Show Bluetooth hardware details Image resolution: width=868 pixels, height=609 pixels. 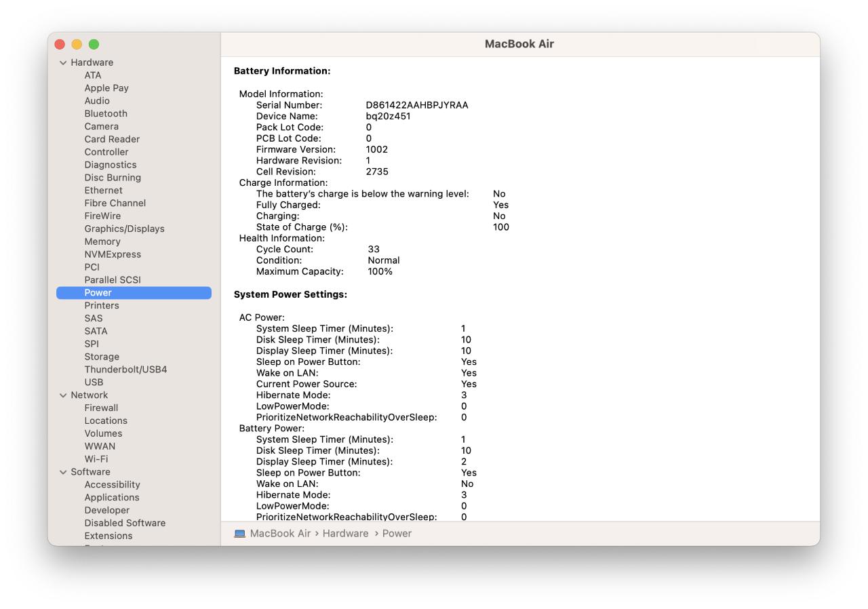coord(106,114)
